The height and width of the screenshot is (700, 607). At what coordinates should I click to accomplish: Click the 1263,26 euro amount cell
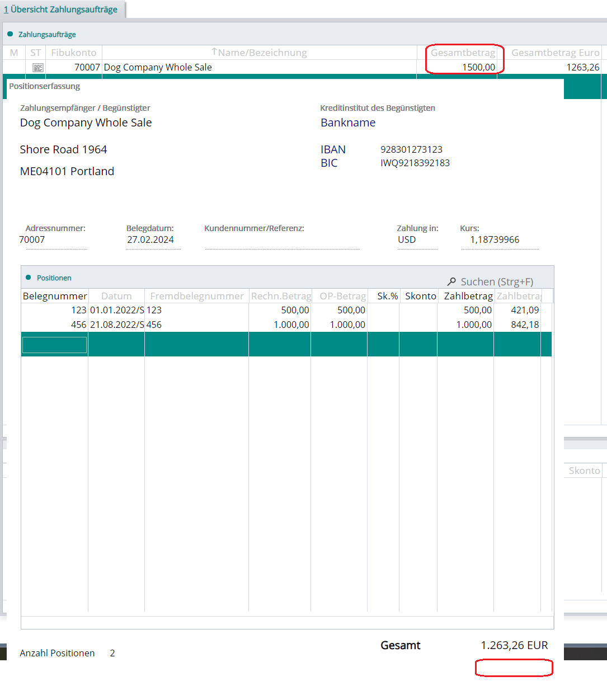583,67
